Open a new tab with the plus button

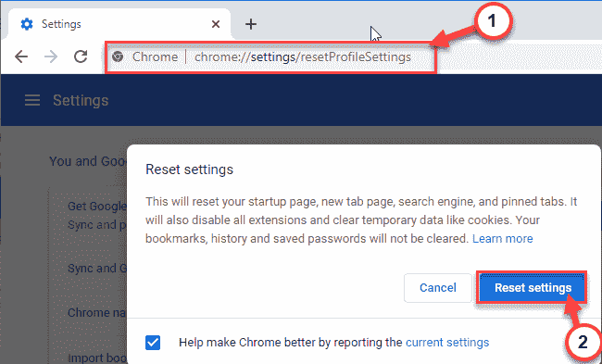pyautogui.click(x=251, y=24)
